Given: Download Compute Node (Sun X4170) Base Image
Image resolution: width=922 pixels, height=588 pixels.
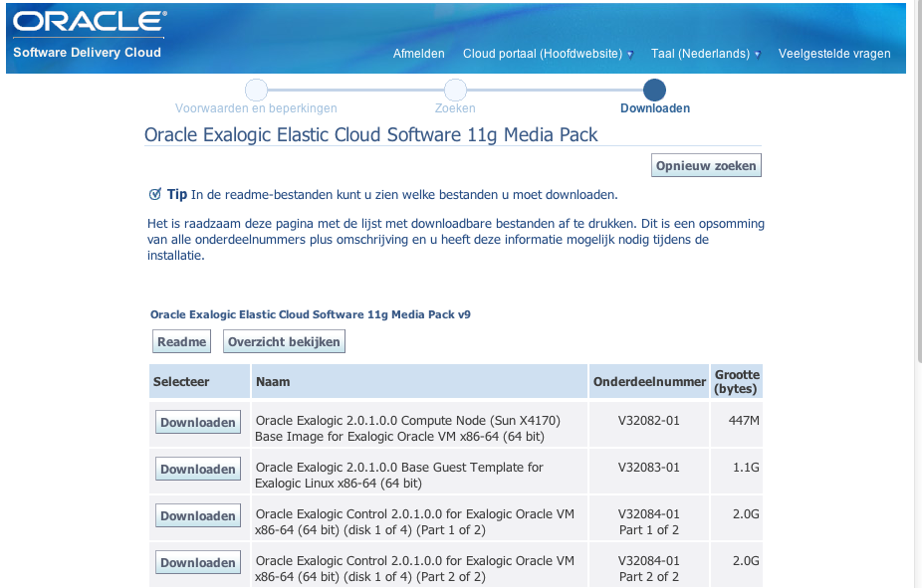Looking at the screenshot, I should tap(198, 423).
